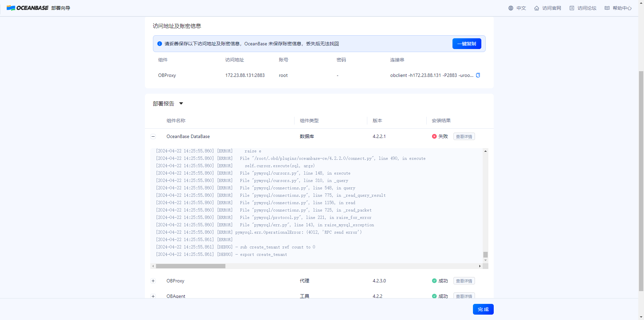Click address 172.23.88.131:2883
Viewport: 644px width, 320px height.
tap(245, 75)
